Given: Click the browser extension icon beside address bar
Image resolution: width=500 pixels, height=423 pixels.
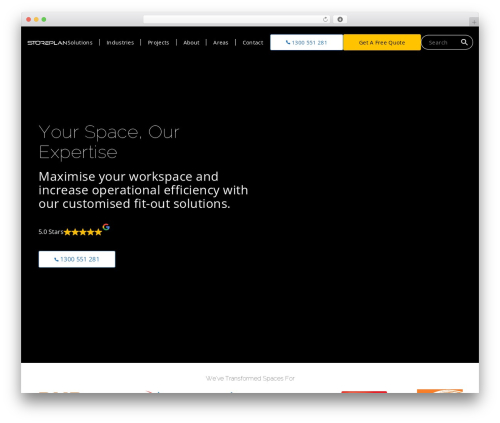Looking at the screenshot, I should [x=340, y=19].
